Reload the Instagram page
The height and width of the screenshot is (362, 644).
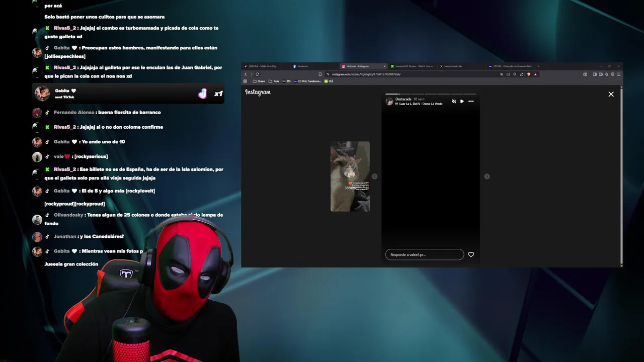(258, 74)
